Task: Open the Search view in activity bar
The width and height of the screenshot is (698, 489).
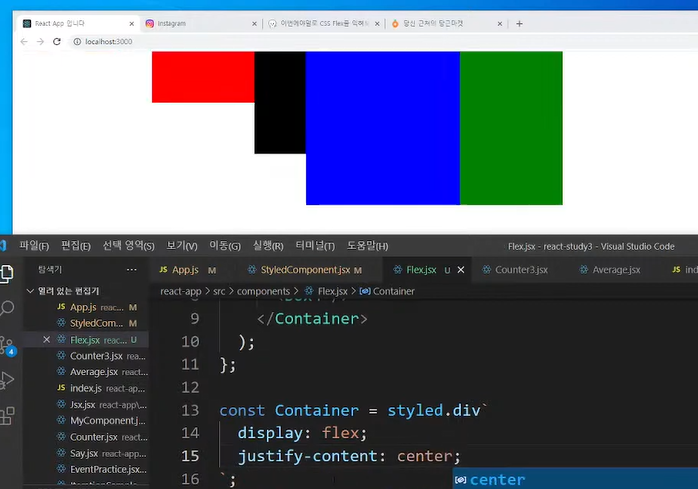Action: point(7,308)
